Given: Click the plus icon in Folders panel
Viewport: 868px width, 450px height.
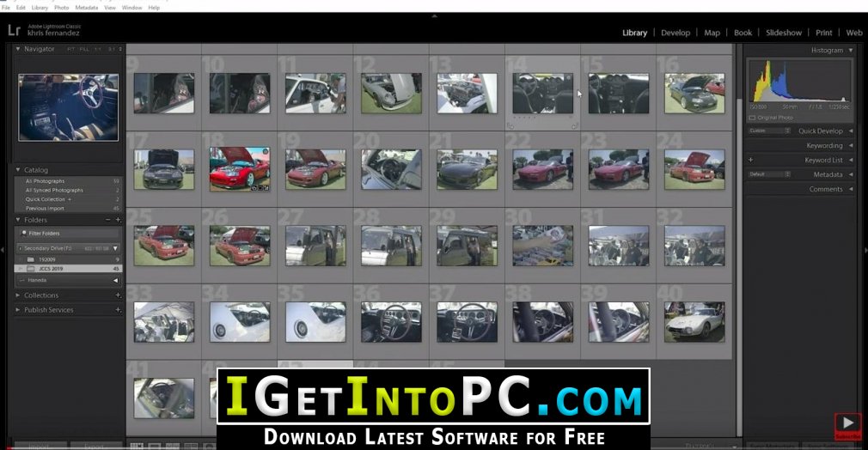Looking at the screenshot, I should pyautogui.click(x=118, y=220).
